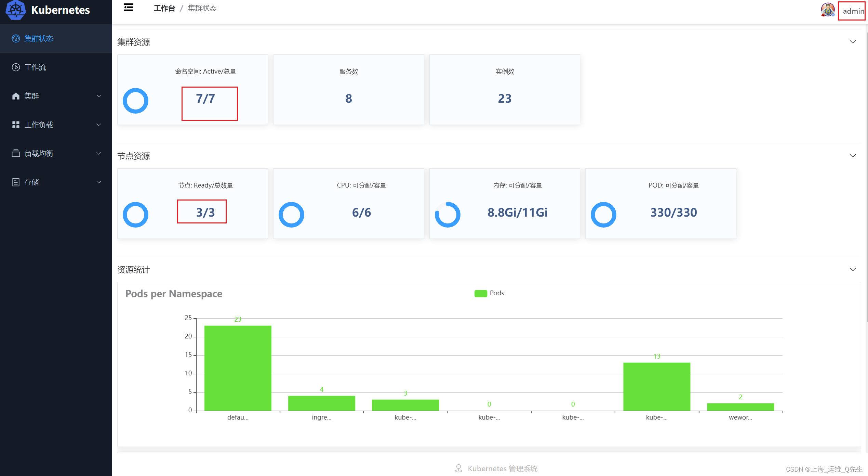The image size is (868, 476).
Task: Click the ingre... bar showing 4
Action: coord(322,403)
